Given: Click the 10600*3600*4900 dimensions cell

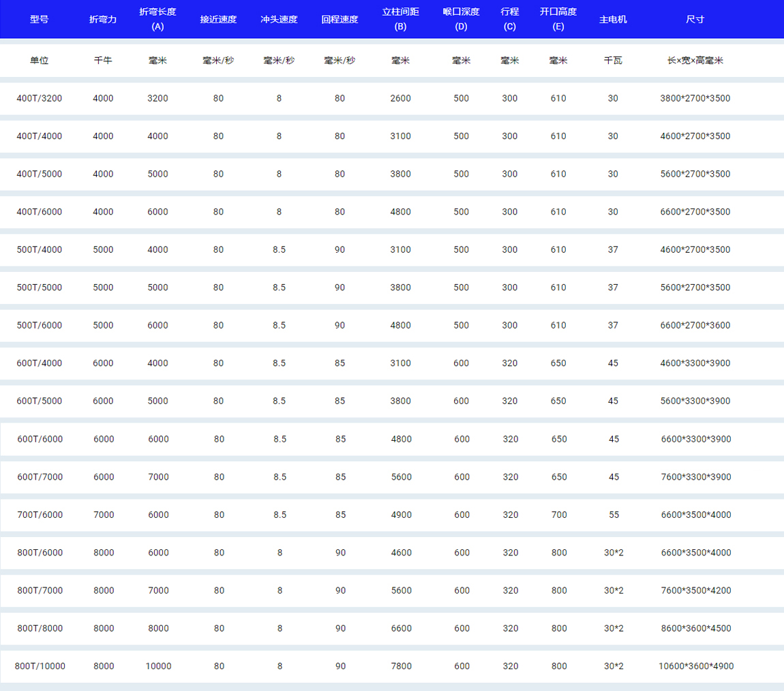Looking at the screenshot, I should [695, 666].
